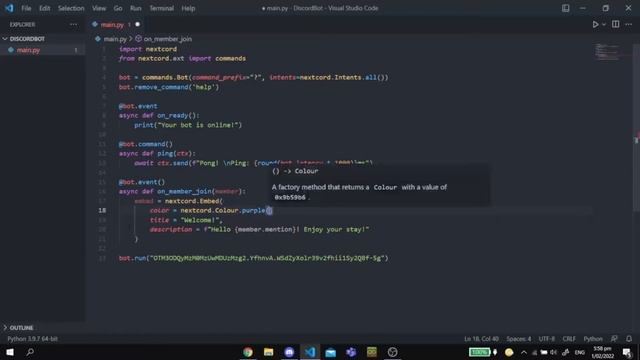Open the Run menu
640x360 pixels.
pyautogui.click(x=136, y=8)
